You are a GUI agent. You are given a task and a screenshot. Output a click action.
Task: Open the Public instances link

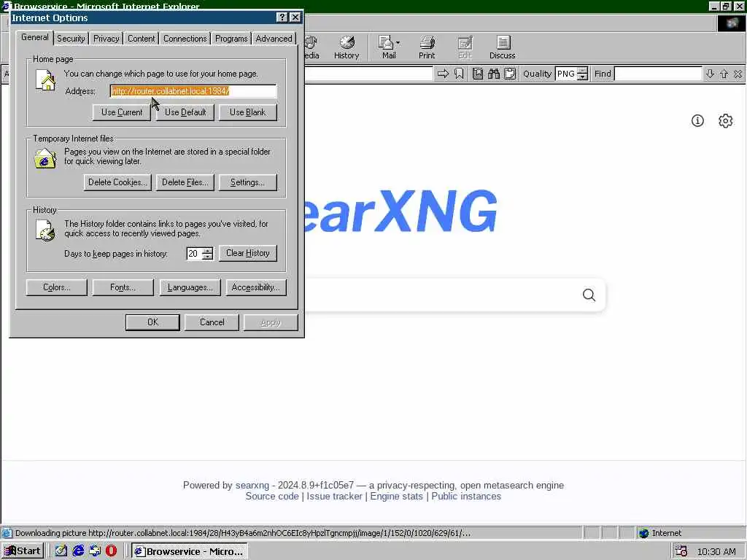(466, 496)
